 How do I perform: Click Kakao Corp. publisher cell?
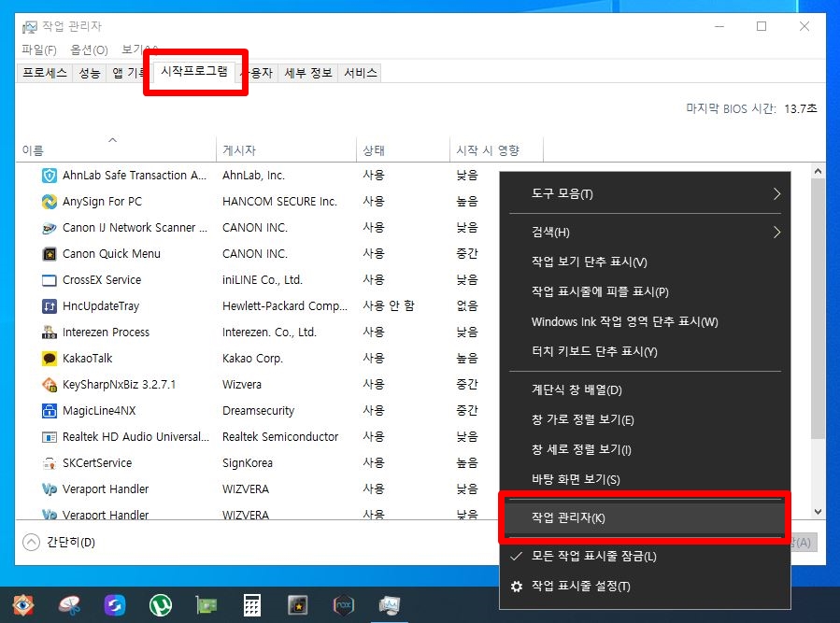coord(252,359)
